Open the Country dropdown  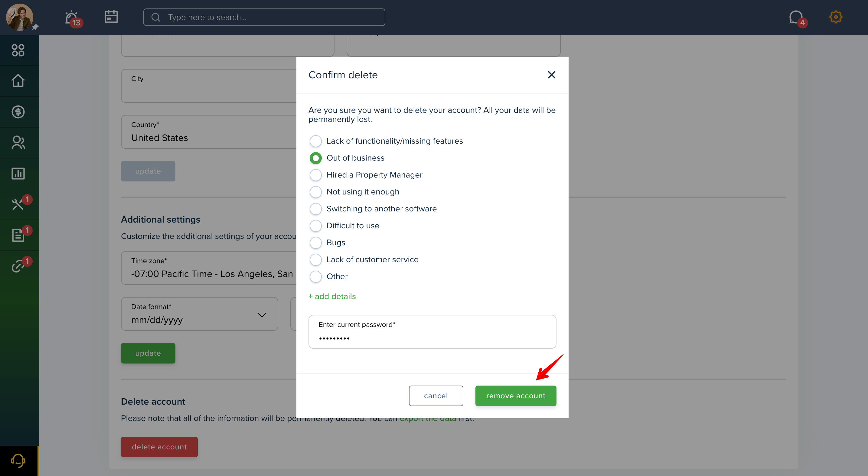tap(209, 132)
